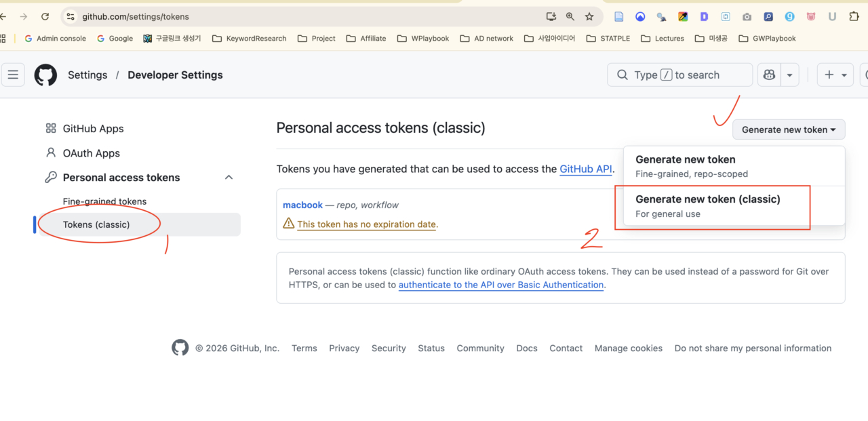Click the purple D extension icon

[704, 16]
